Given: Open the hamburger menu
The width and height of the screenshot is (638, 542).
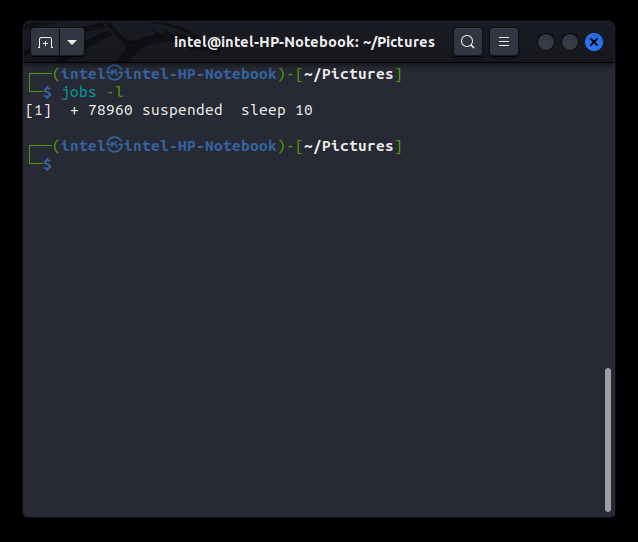Looking at the screenshot, I should (x=504, y=42).
